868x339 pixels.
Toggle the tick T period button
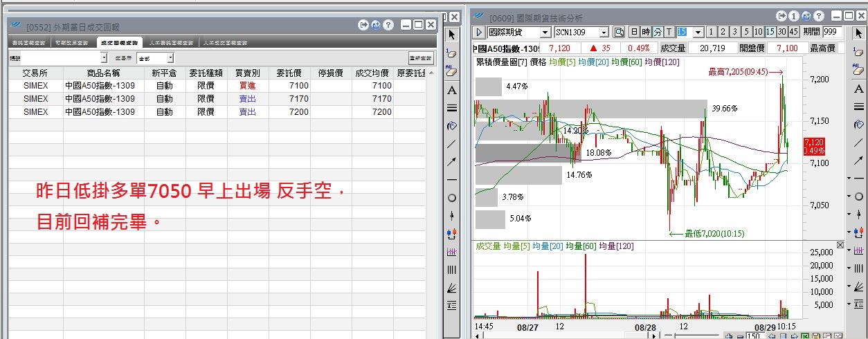click(669, 32)
